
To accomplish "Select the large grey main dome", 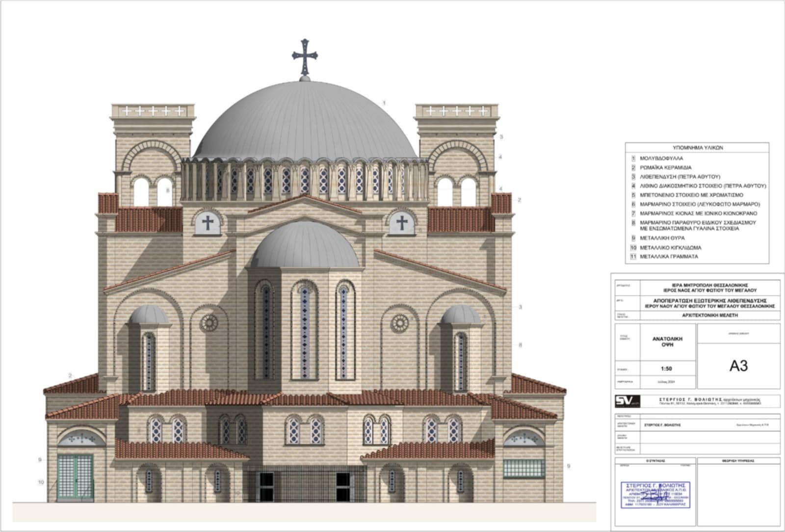I will click(305, 123).
